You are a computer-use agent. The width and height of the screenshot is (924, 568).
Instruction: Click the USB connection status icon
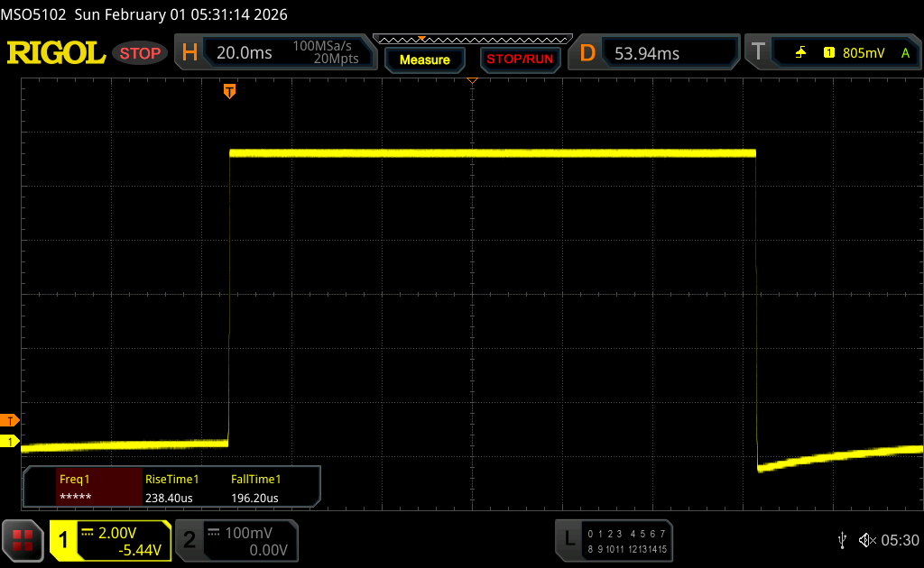(x=842, y=539)
